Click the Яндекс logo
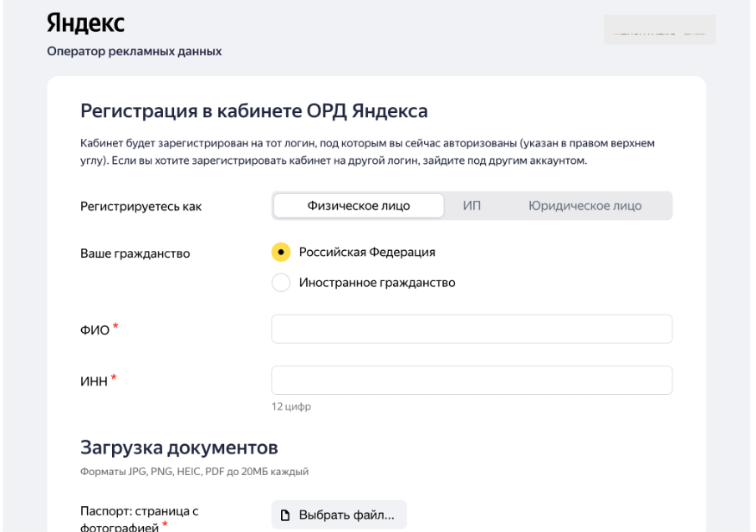The width and height of the screenshot is (756, 532). 85,23
